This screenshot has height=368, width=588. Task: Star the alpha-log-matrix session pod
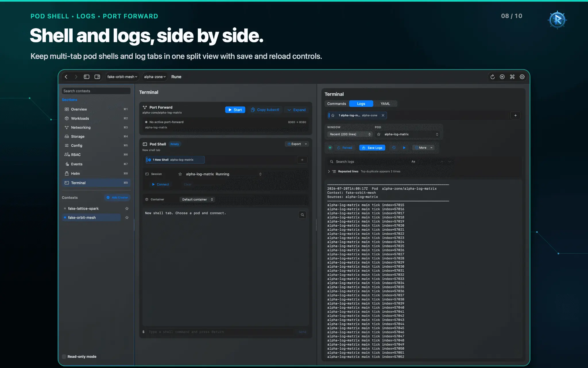pyautogui.click(x=180, y=174)
